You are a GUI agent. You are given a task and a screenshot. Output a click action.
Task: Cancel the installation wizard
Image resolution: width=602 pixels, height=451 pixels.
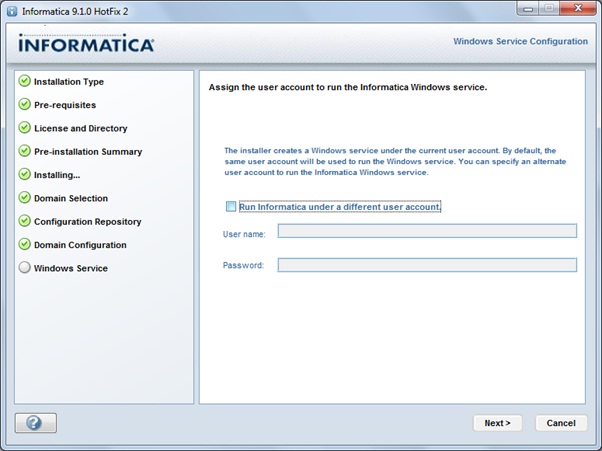click(561, 423)
